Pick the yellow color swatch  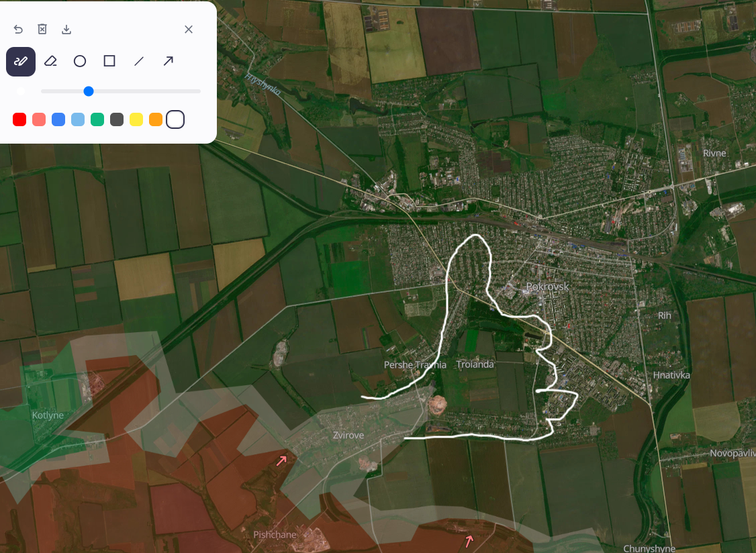(136, 119)
